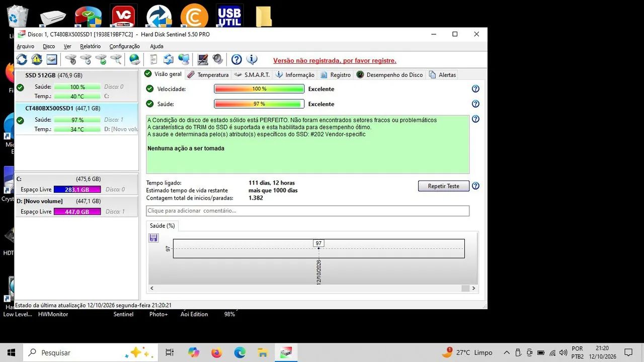Click the help icon beside Repetir Teste
This screenshot has width=644, height=362.
pyautogui.click(x=475, y=186)
